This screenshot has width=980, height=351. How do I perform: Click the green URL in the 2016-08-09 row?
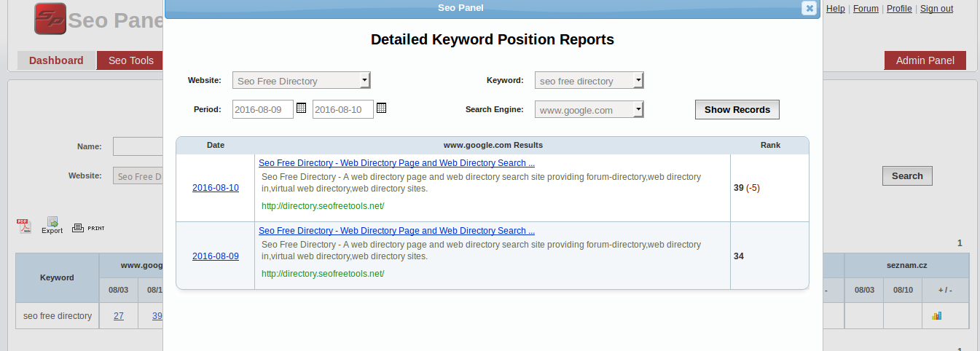click(323, 274)
